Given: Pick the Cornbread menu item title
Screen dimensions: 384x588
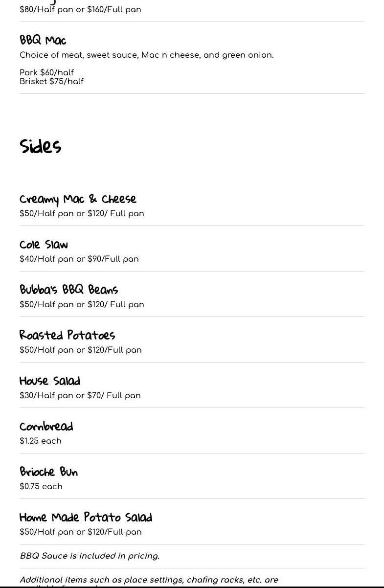Looking at the screenshot, I should (46, 426).
